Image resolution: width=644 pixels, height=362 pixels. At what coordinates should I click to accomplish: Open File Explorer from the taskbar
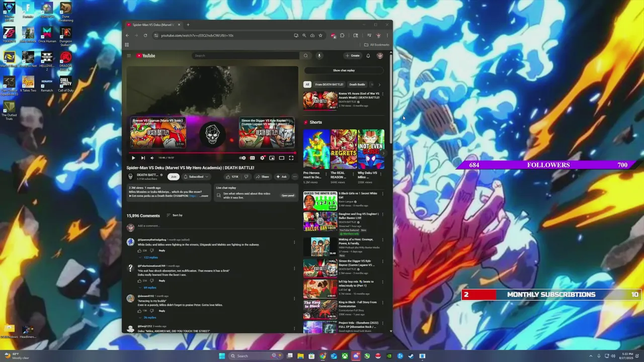click(x=301, y=356)
